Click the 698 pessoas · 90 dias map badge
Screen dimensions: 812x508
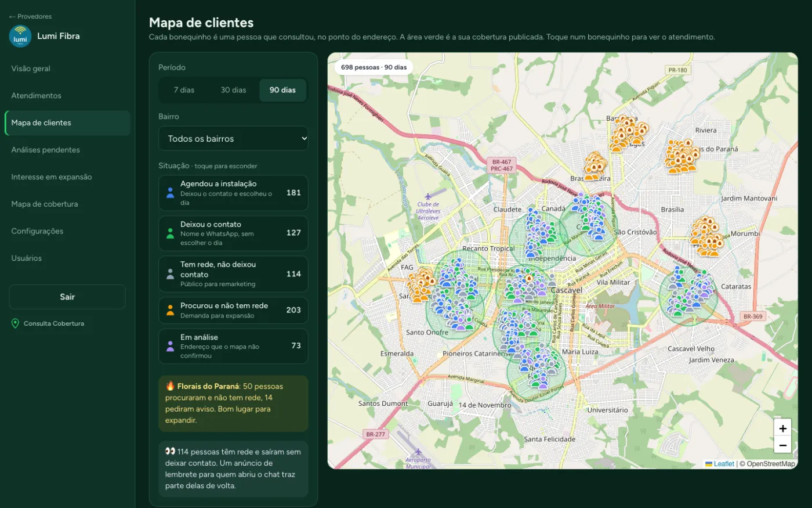tap(374, 67)
